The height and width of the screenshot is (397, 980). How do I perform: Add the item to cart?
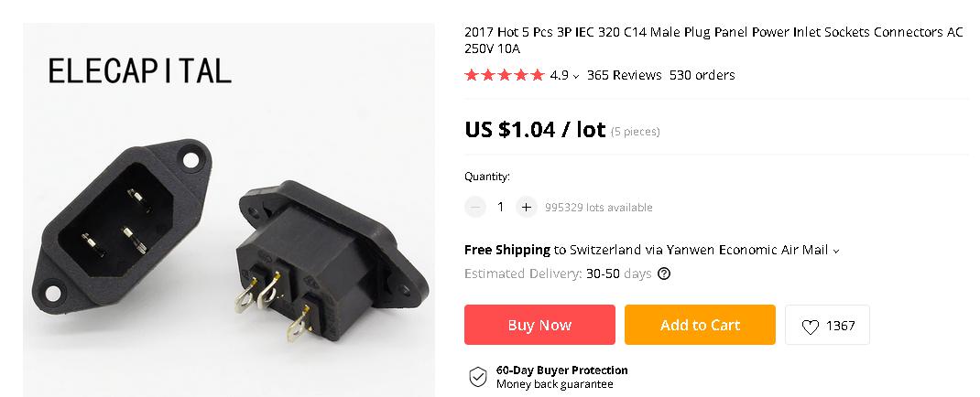pos(700,325)
